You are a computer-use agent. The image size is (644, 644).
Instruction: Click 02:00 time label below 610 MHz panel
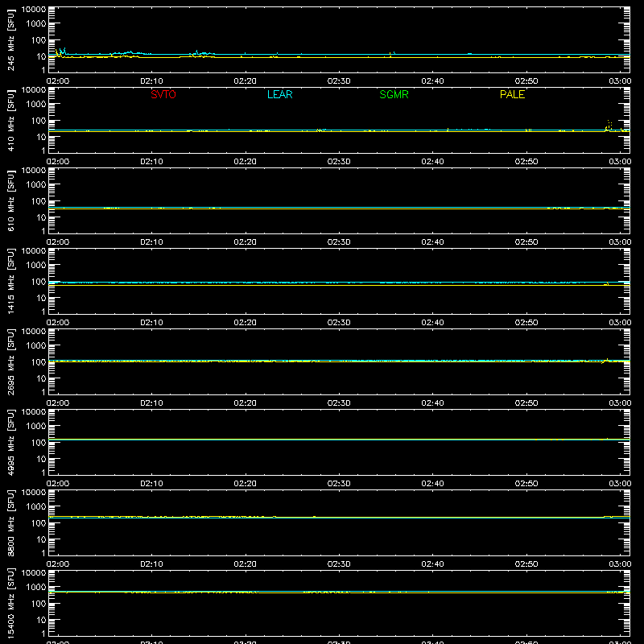pyautogui.click(x=58, y=242)
